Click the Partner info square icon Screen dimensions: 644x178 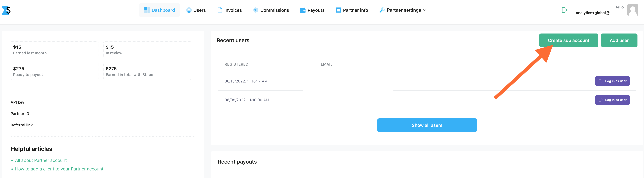coord(338,10)
